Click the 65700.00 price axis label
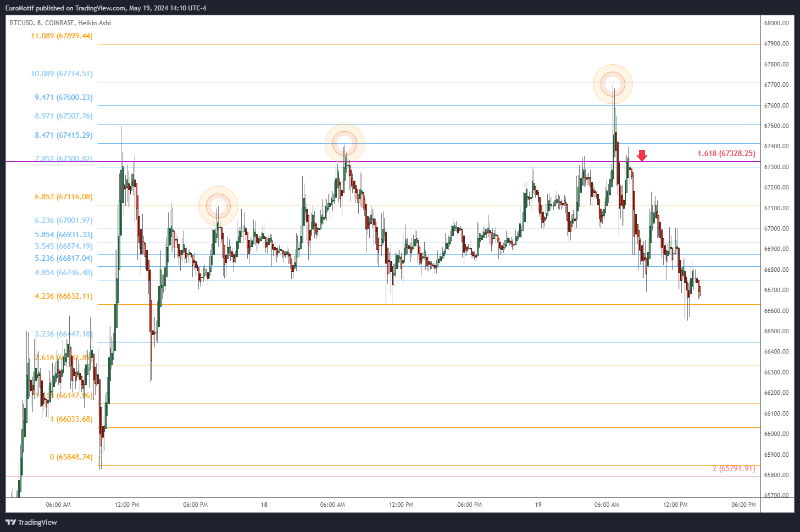Viewport: 800px width, 532px height. point(776,495)
